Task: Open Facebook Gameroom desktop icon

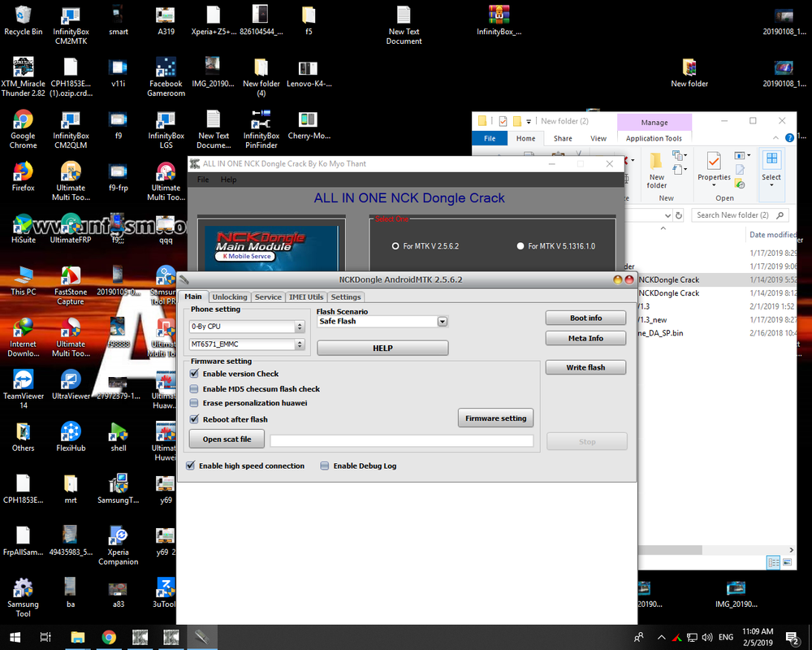Action: point(166,76)
